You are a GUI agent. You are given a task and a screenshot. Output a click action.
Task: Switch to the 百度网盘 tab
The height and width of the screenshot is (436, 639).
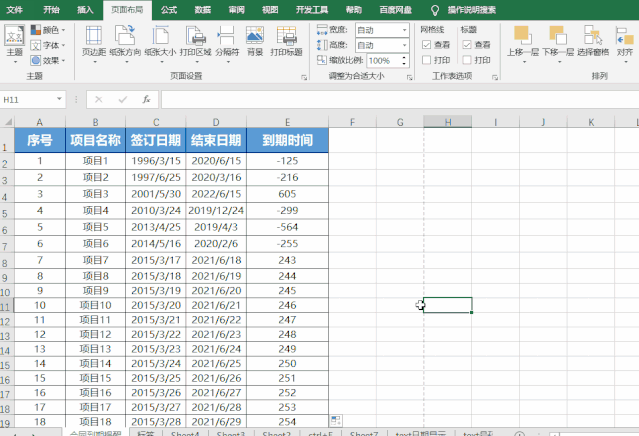click(x=395, y=10)
